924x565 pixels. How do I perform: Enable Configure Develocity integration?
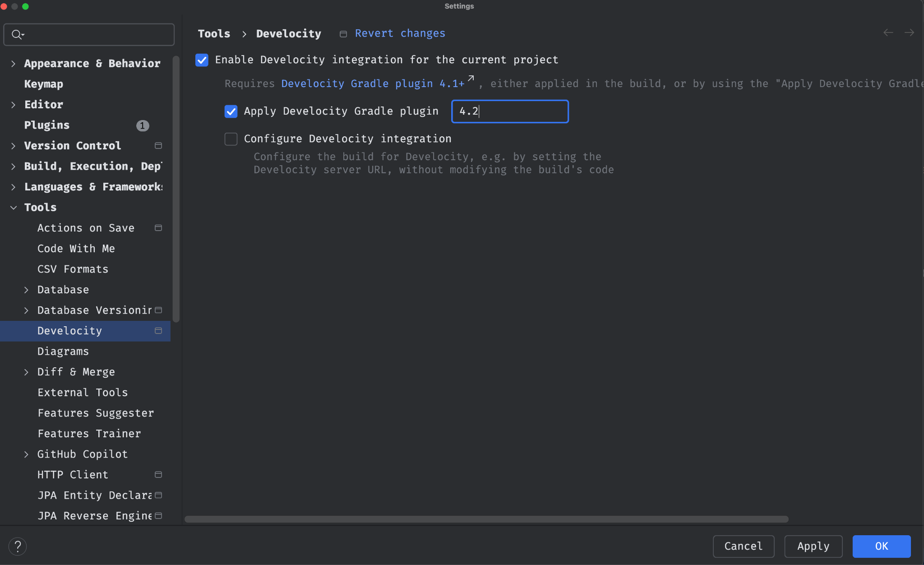pos(231,139)
